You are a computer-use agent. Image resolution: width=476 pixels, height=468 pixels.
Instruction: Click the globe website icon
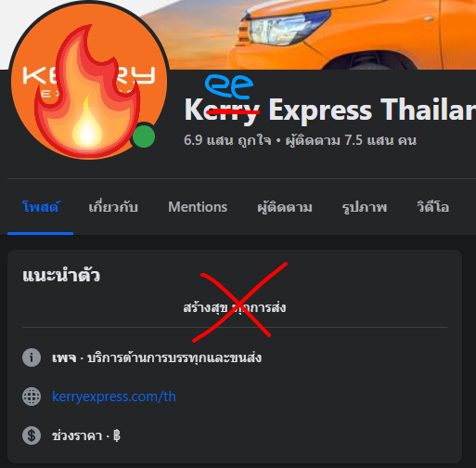coord(32,396)
